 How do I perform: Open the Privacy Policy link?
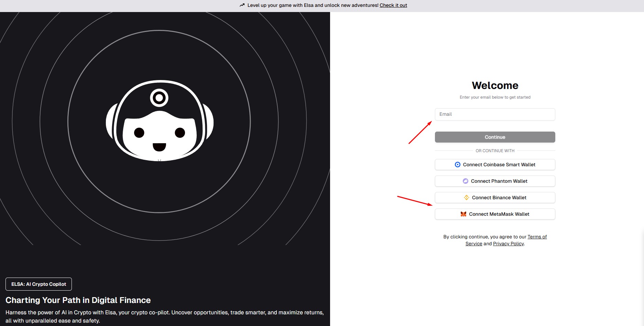tap(508, 244)
